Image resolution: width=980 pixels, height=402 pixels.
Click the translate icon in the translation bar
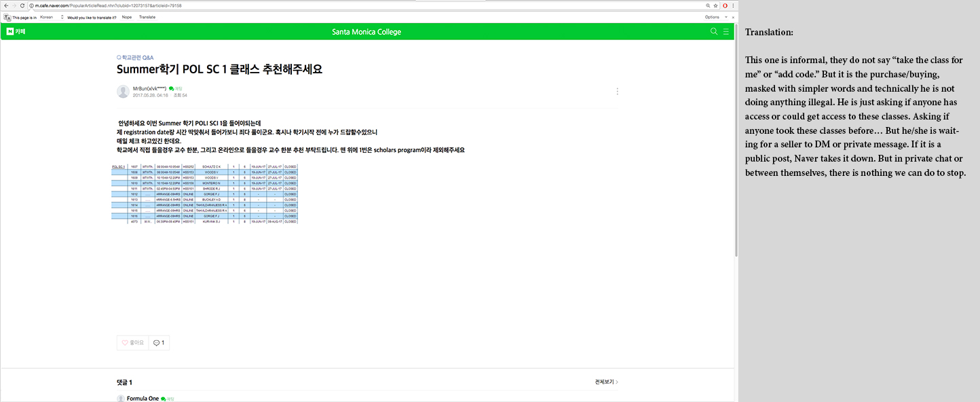click(x=7, y=17)
